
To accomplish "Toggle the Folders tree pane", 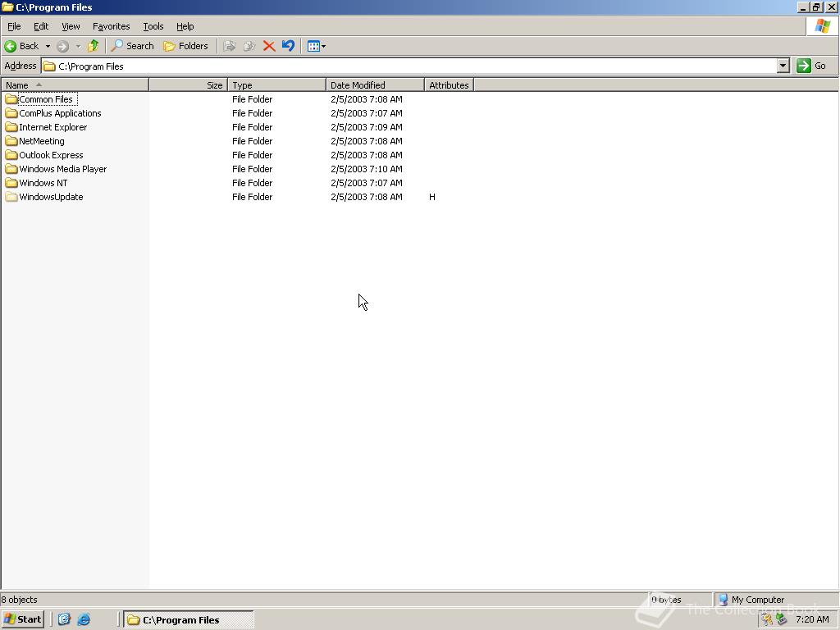I will tap(185, 46).
